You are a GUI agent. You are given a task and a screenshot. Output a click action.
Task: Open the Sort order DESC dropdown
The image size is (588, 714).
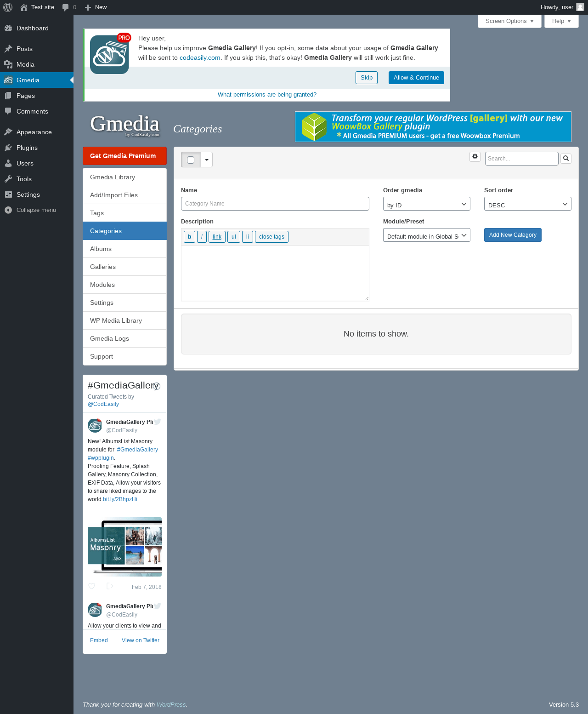(528, 204)
